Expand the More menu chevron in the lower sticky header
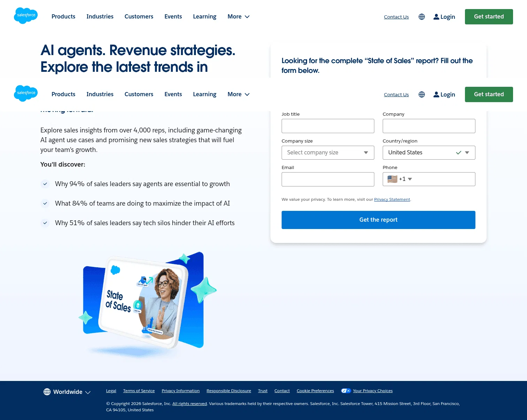 click(247, 94)
